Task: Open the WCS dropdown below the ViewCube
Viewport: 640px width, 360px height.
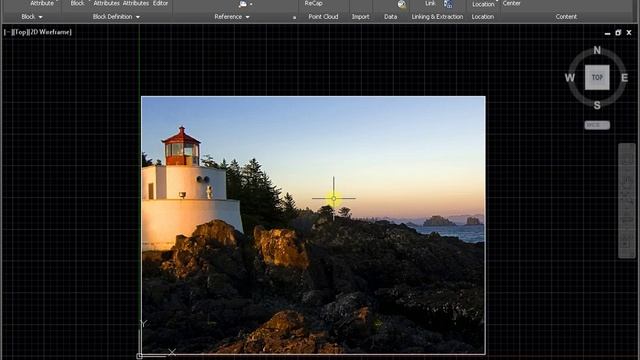Action: (597, 125)
